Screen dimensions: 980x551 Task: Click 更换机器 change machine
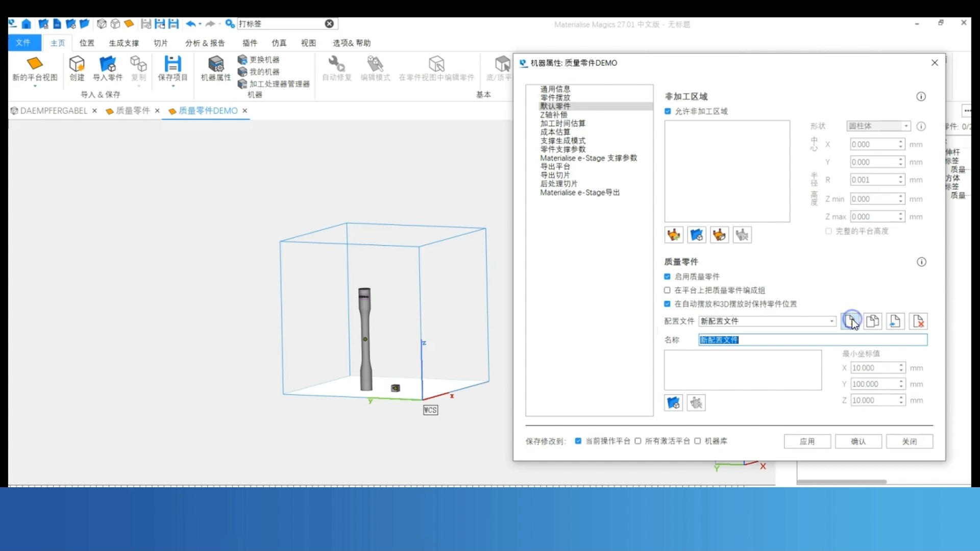[x=258, y=60]
